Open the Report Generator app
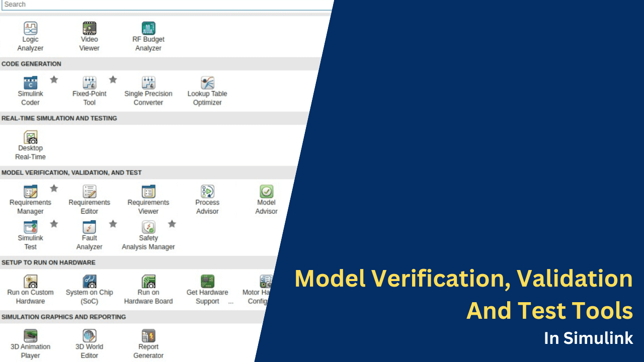The width and height of the screenshot is (644, 362). click(x=148, y=344)
